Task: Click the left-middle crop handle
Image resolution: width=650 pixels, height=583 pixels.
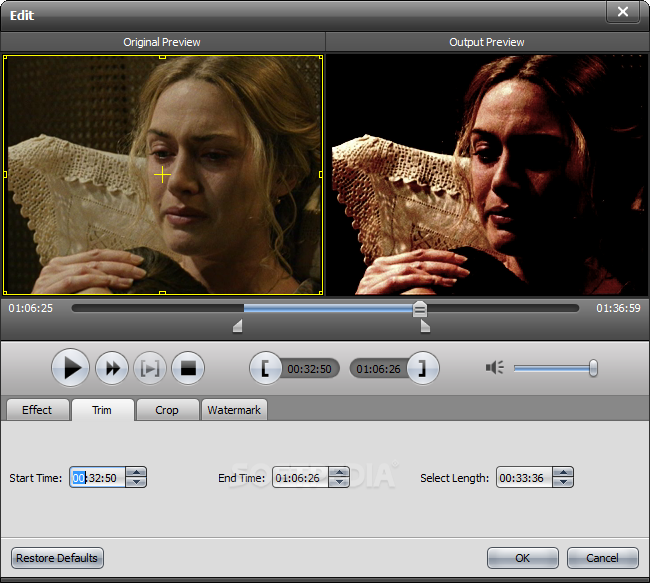Action: [x=5, y=175]
